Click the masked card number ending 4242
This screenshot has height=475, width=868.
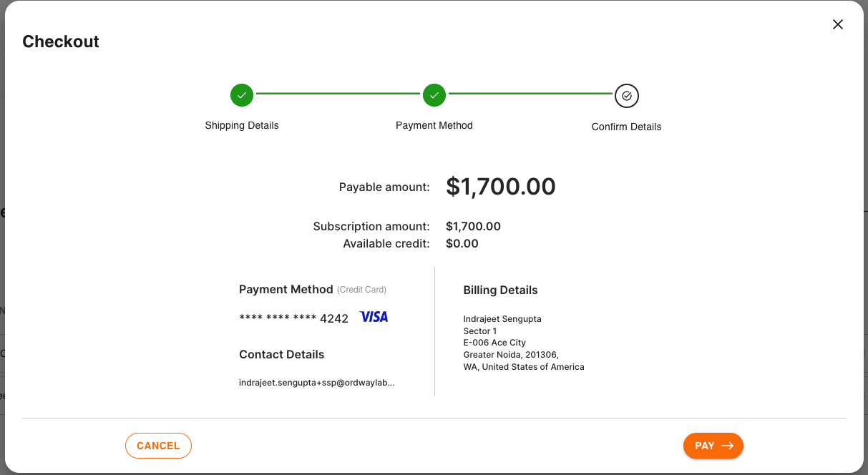tap(293, 318)
